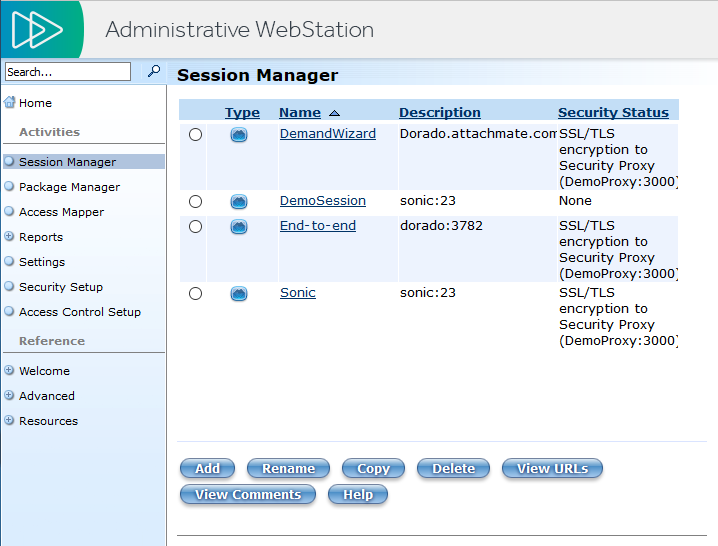Click the Home icon in sidebar
The height and width of the screenshot is (546, 718).
point(10,103)
